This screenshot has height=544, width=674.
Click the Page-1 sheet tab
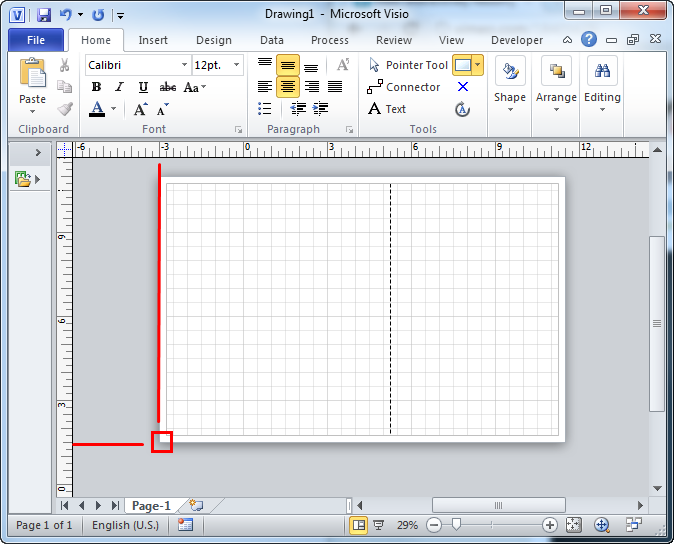coord(151,506)
